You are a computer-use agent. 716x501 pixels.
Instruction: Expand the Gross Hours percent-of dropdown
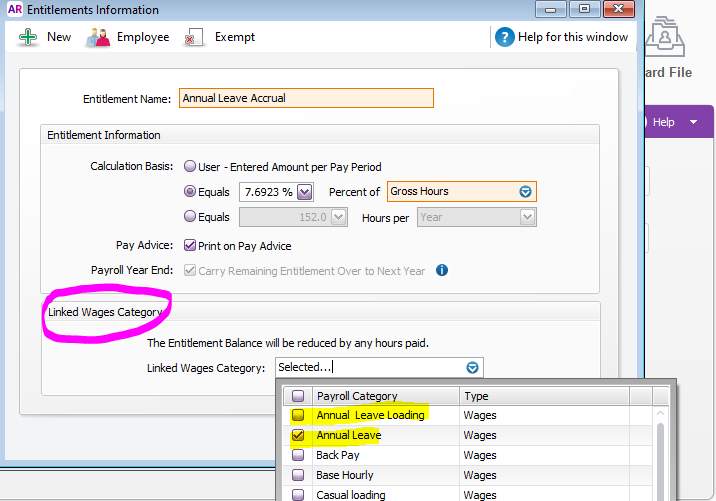click(525, 192)
